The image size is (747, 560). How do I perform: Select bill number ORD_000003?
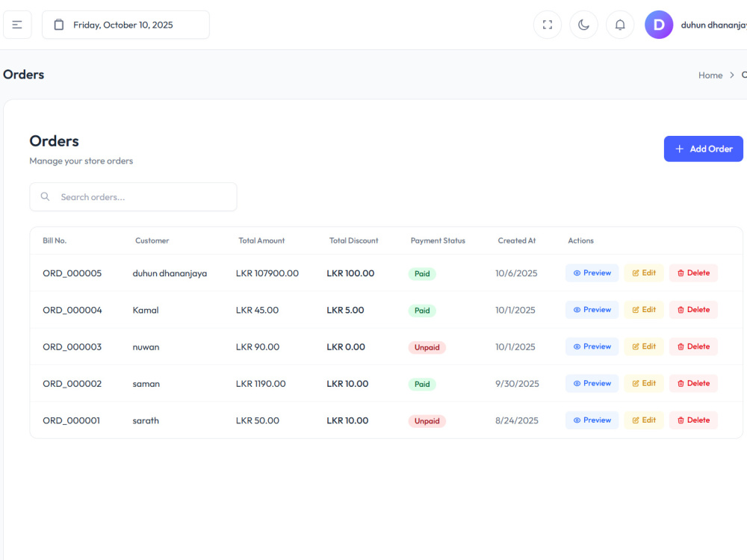72,347
